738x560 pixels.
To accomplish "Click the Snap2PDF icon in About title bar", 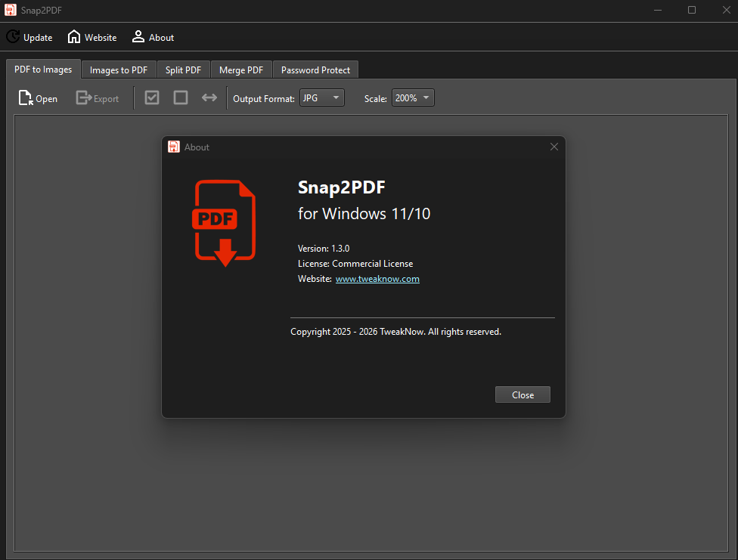I will [x=174, y=147].
